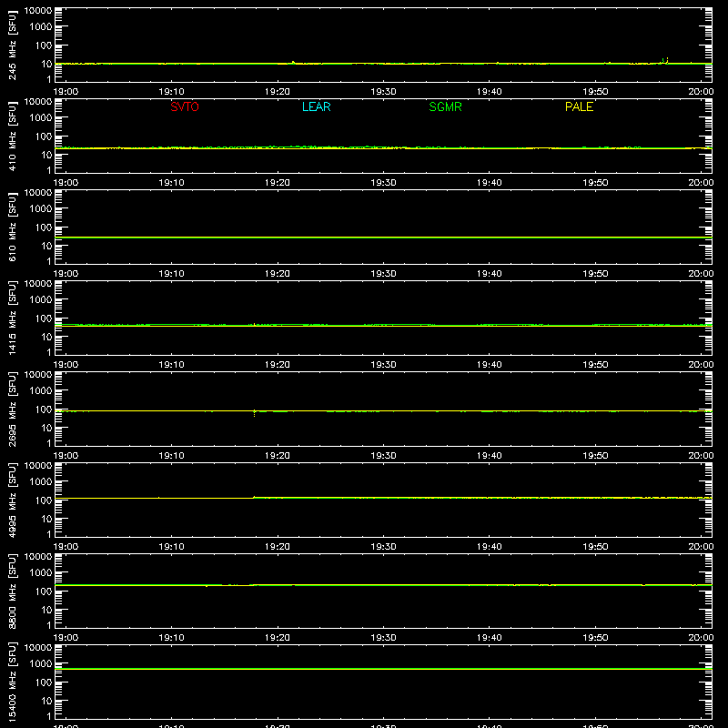
Task: Select the 410 MHz [SFU] axis title
Action: 12,136
